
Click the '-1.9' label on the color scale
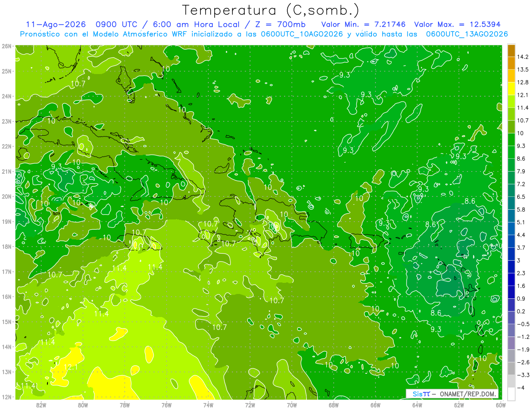[x=523, y=349]
